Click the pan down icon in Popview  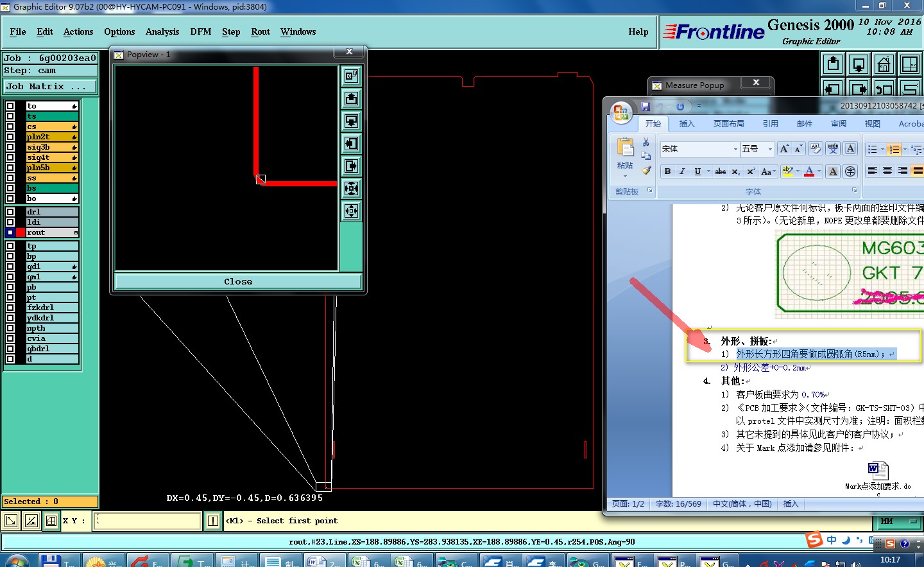(x=351, y=121)
